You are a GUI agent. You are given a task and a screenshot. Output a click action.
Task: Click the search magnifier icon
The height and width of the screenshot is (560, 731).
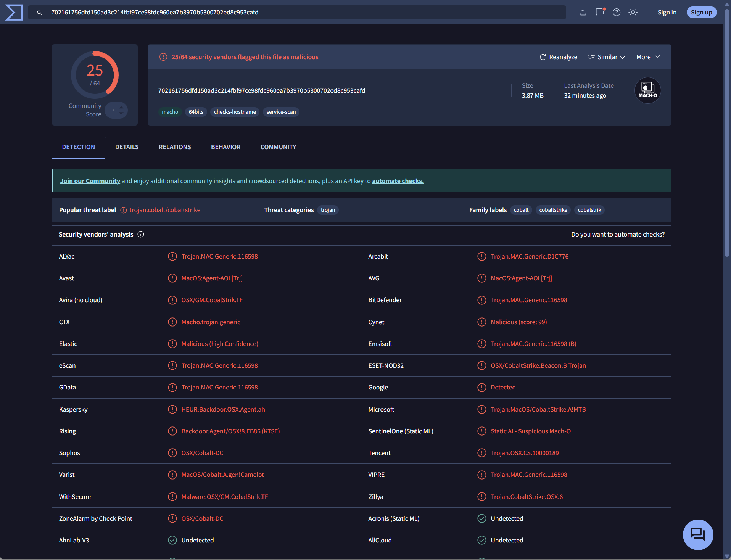(x=39, y=13)
